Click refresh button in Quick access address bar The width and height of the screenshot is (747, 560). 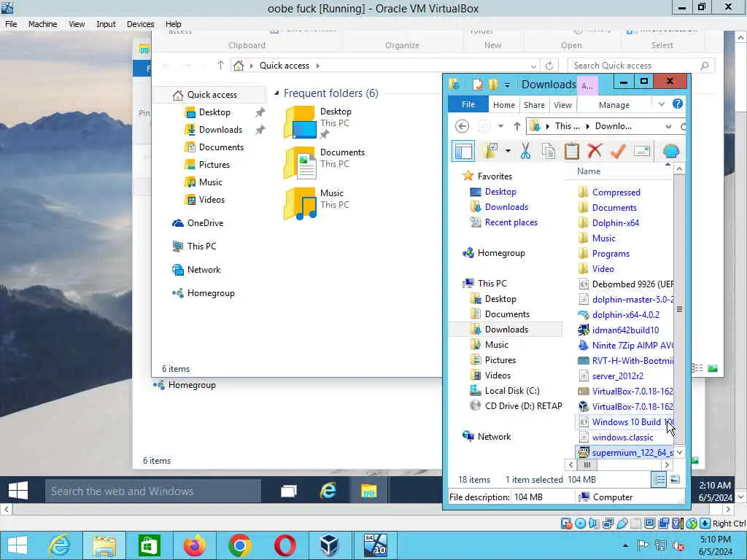[549, 66]
